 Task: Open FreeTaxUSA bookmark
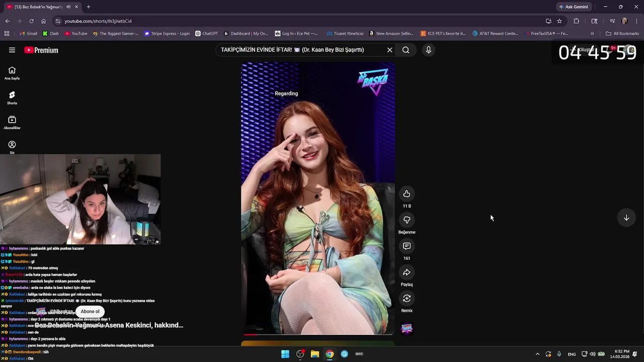pos(546,34)
